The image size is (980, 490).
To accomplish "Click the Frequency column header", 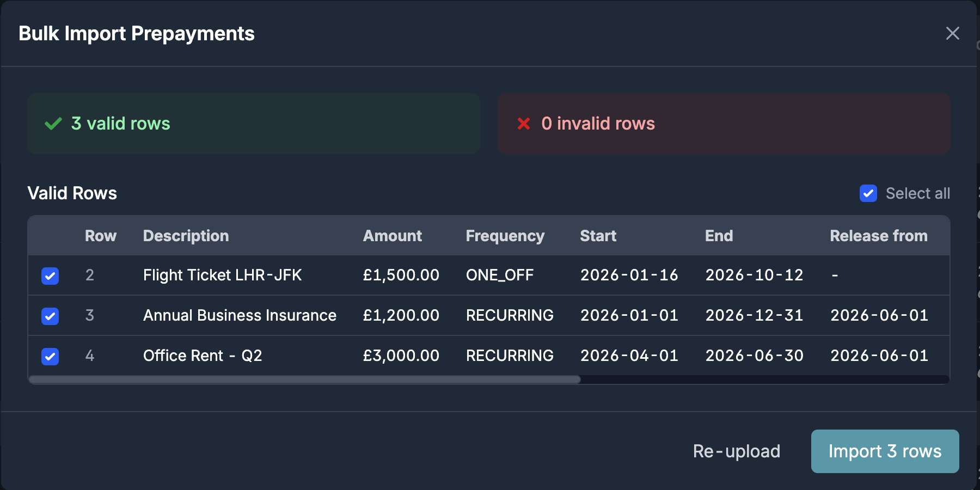I will [505, 236].
